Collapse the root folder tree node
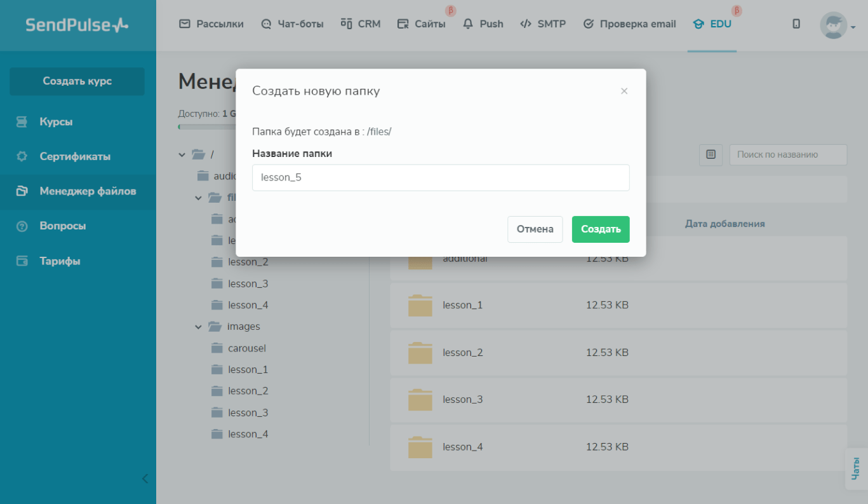 182,154
